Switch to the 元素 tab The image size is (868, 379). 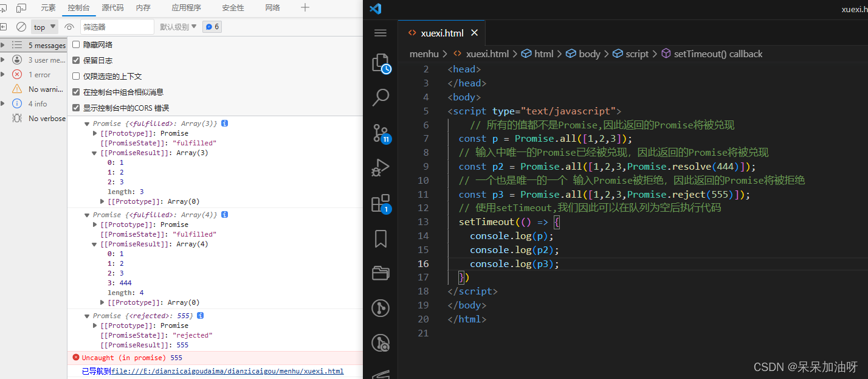(x=48, y=8)
